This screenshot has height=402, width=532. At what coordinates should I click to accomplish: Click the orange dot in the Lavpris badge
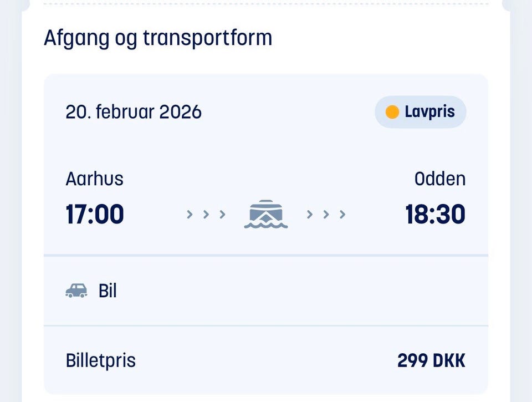(x=392, y=112)
